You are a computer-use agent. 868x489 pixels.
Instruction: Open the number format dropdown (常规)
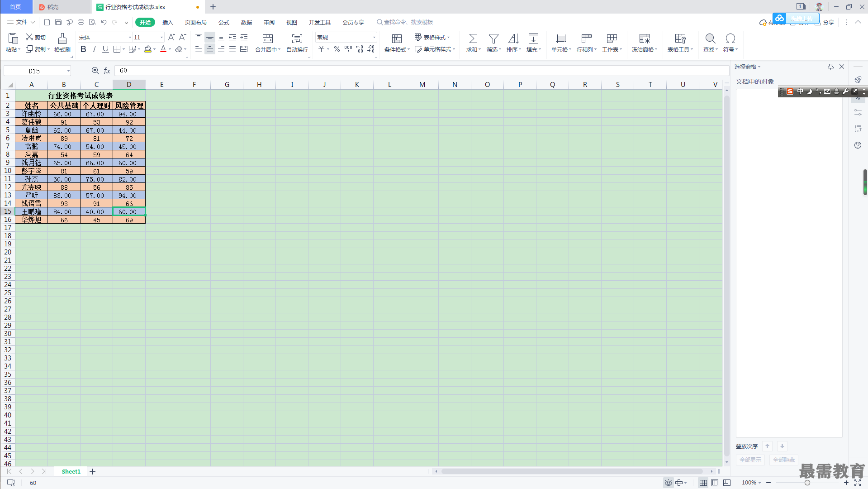(x=374, y=37)
